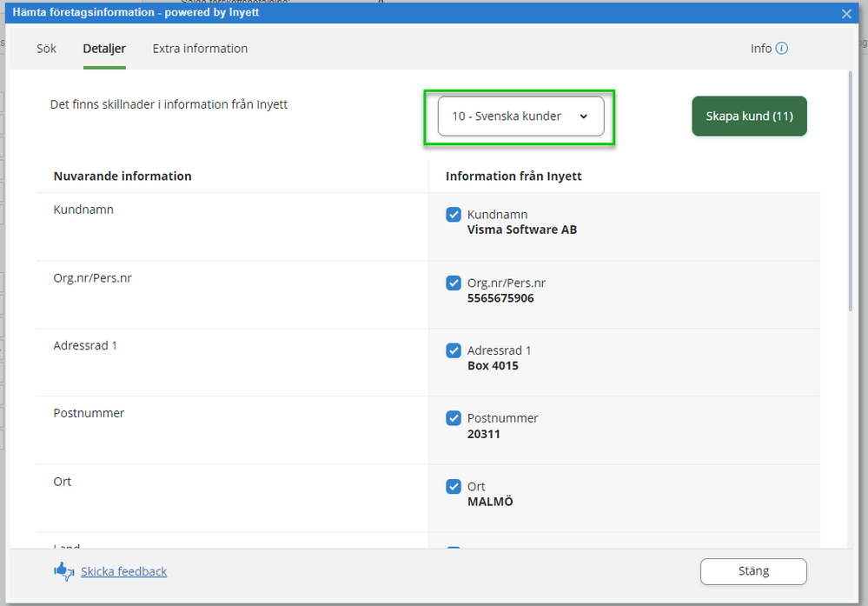Click the 20311 postal code value
This screenshot has width=868, height=606.
coord(483,434)
